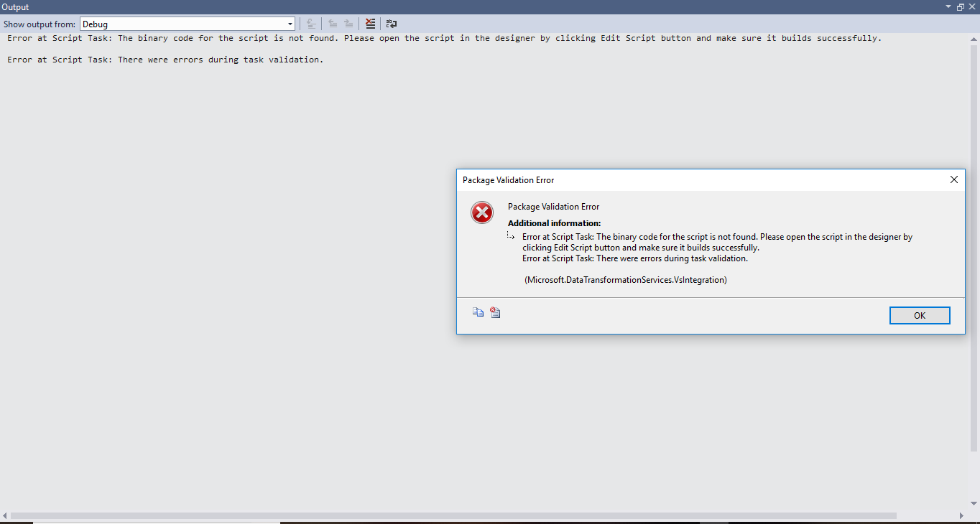Click the Find Message in Code icon
Viewport: 980px width, 524px height.
click(311, 24)
